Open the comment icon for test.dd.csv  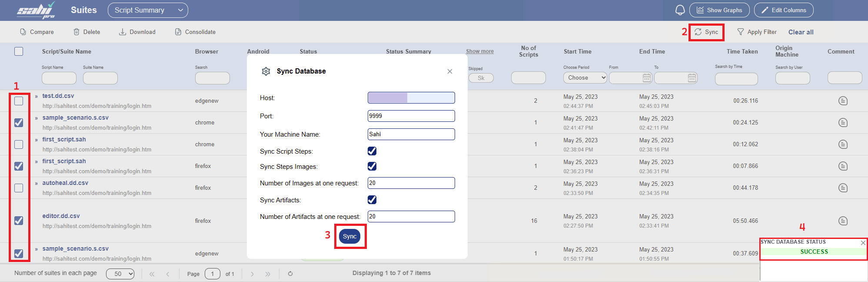click(x=843, y=101)
